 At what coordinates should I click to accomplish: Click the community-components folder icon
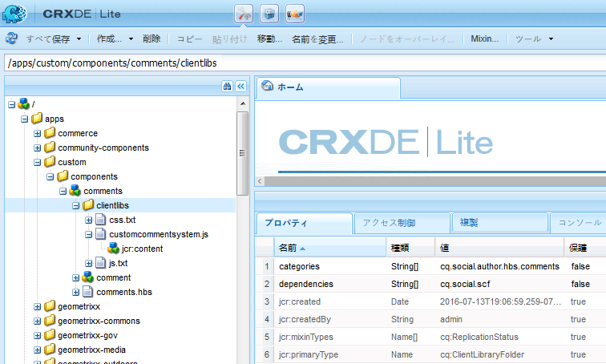pyautogui.click(x=50, y=148)
